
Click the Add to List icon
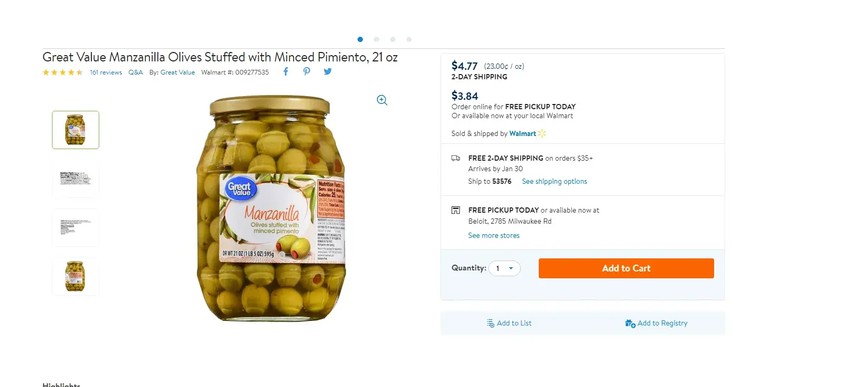490,323
